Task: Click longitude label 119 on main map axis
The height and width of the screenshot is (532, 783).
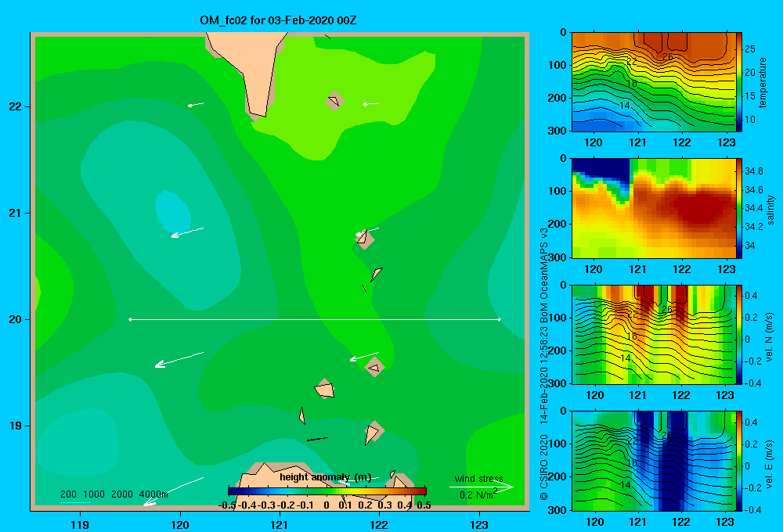Action: pos(80,524)
